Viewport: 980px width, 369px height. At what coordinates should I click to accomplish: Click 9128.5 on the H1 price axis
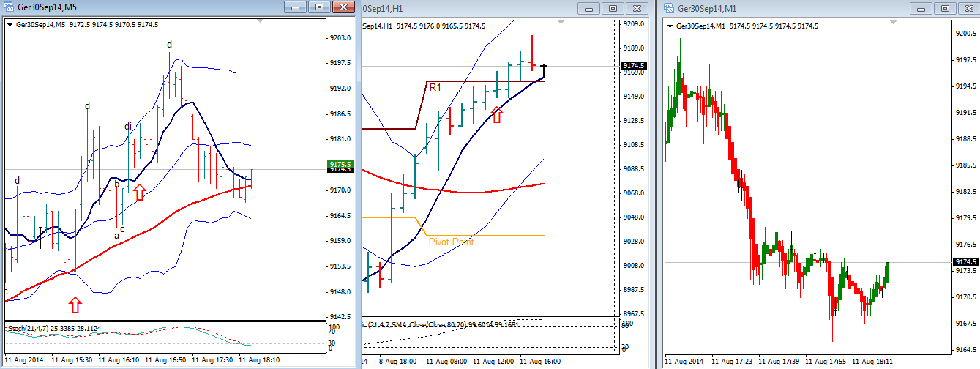tap(634, 121)
